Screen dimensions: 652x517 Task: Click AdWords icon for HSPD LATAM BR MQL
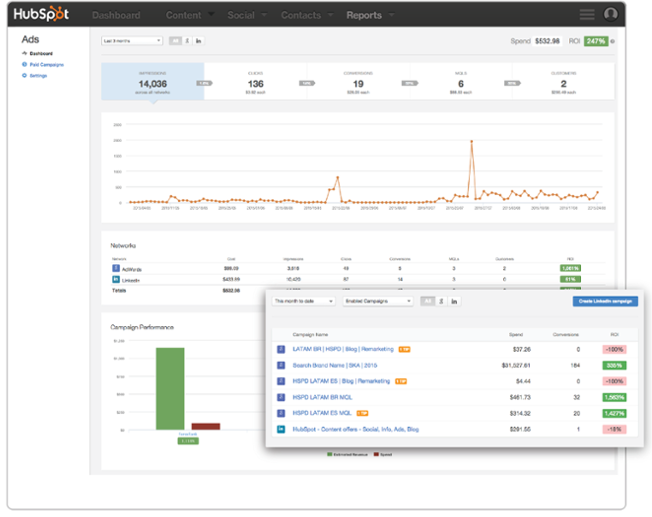coord(281,397)
